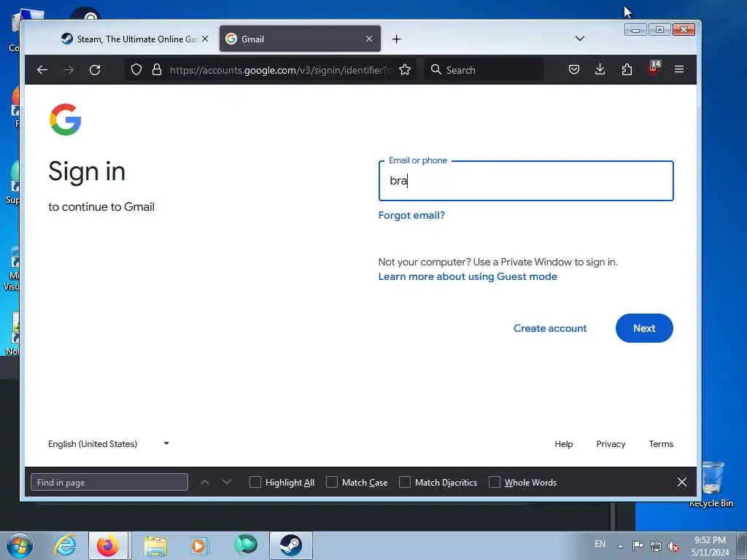Expand the list all tabs chevron
Image resolution: width=747 pixels, height=560 pixels.
pos(580,39)
